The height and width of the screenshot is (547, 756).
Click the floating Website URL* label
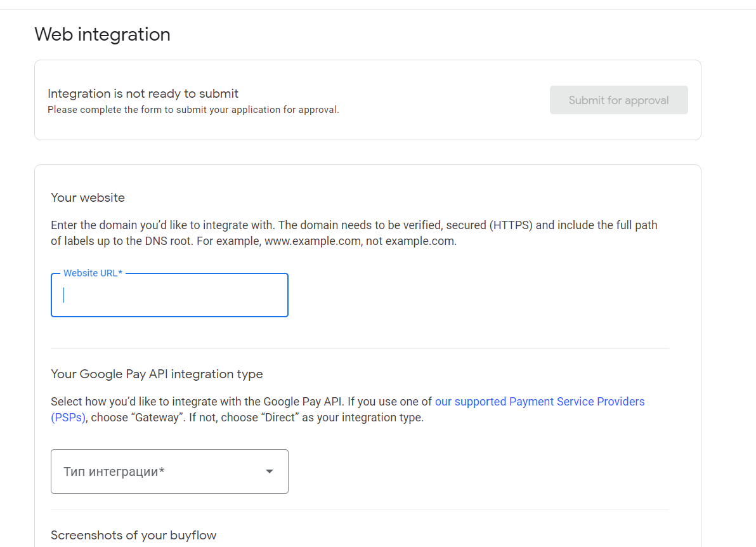tap(93, 273)
